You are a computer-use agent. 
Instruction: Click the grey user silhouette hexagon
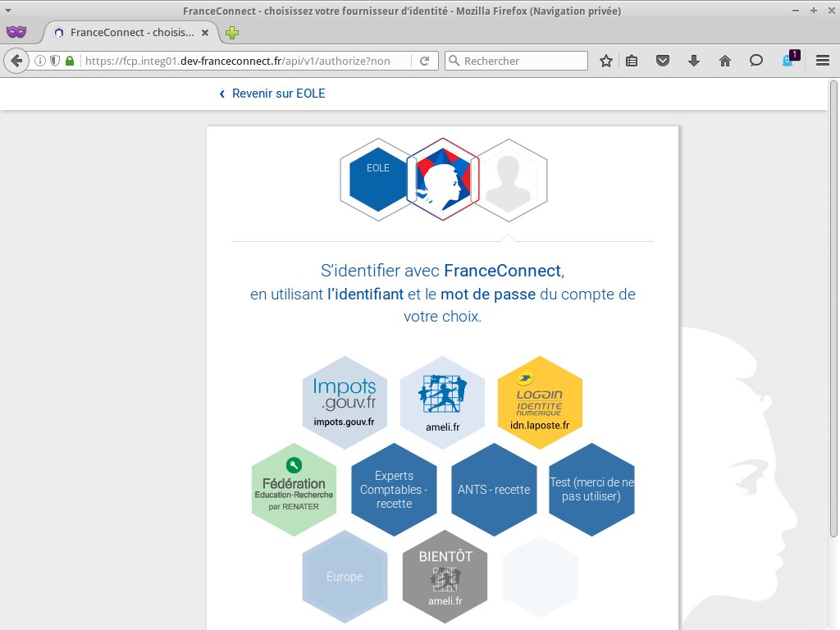[x=509, y=180]
